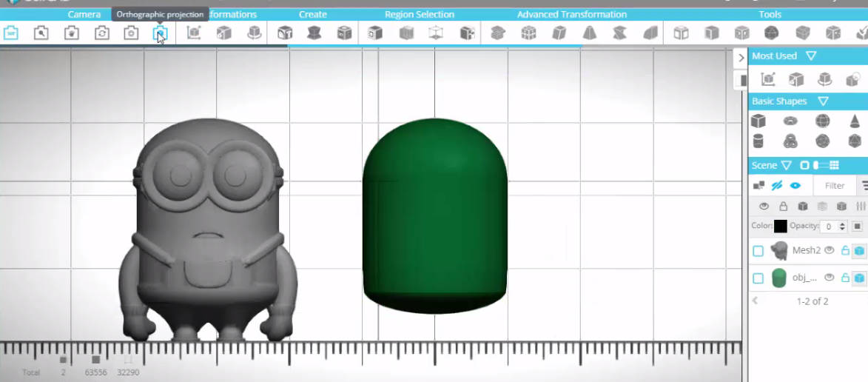
Task: Open the Tools toolbar section
Action: 770,14
